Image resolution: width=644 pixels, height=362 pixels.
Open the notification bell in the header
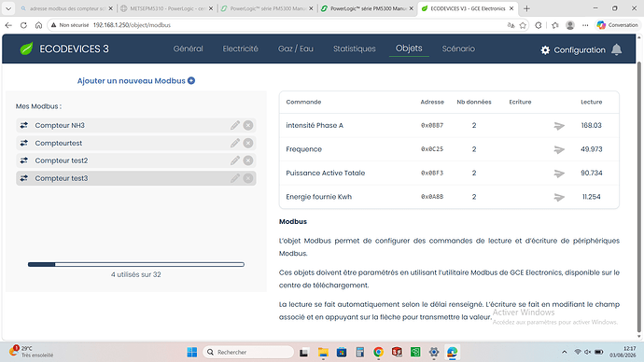616,49
